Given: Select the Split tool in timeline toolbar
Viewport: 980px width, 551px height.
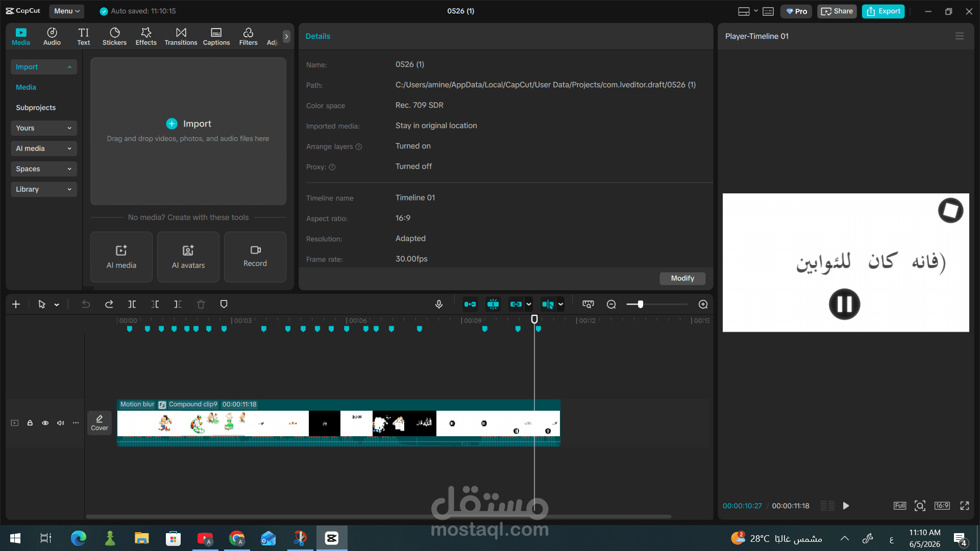Looking at the screenshot, I should click(x=132, y=305).
